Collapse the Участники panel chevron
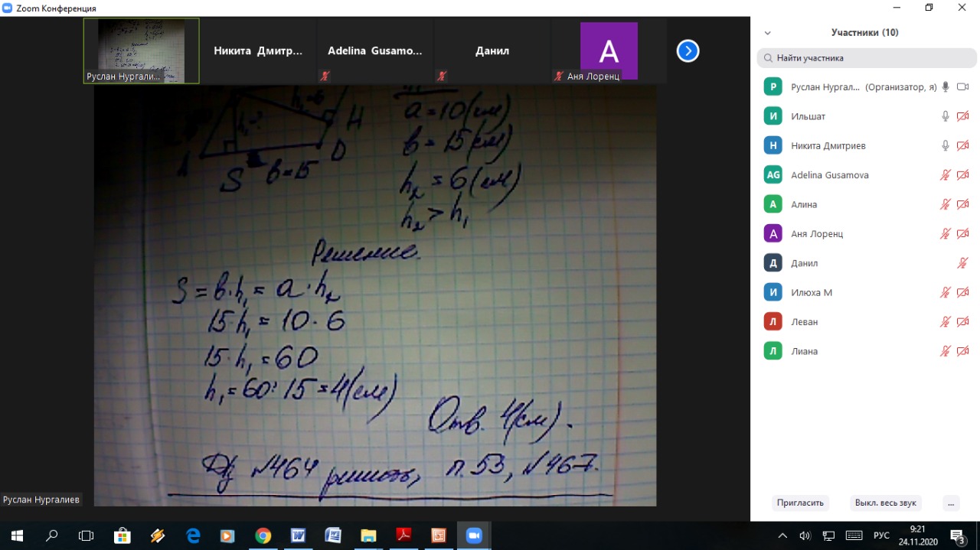980x550 pixels. (768, 33)
